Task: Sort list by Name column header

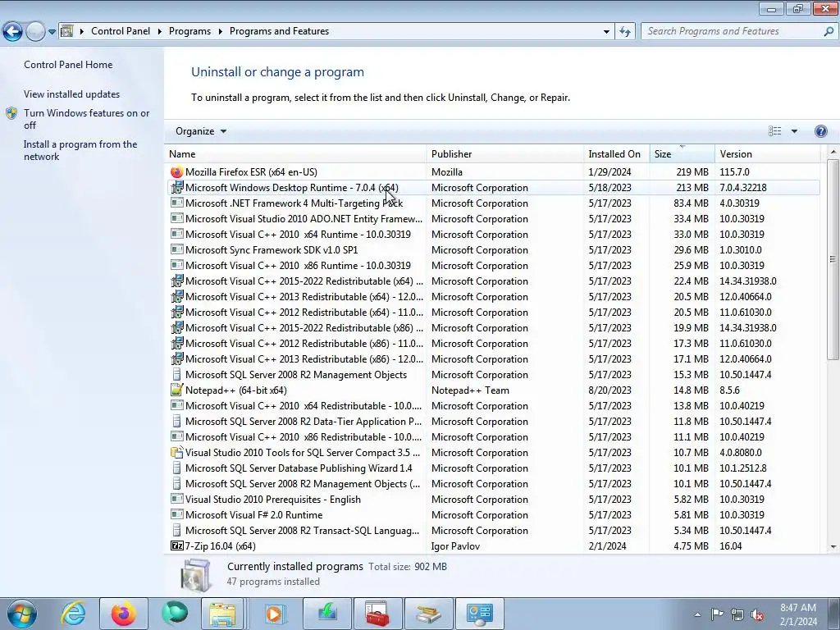Action: pos(295,153)
